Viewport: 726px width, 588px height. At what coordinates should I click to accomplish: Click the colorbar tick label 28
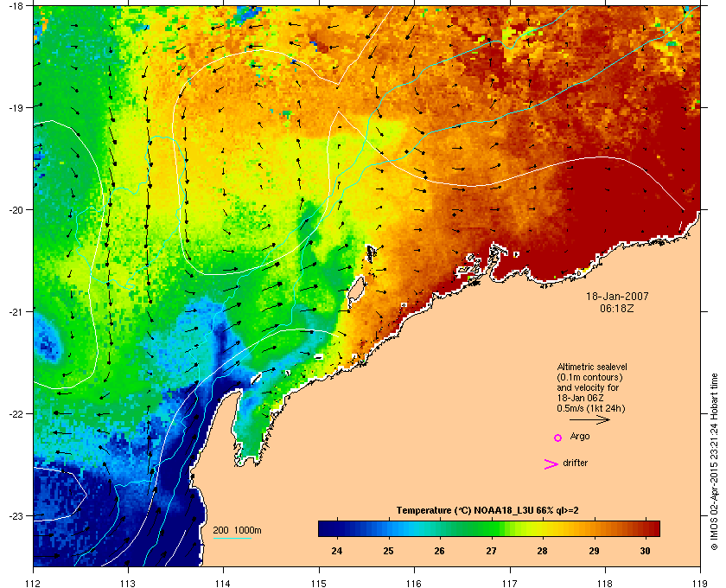pos(542,551)
